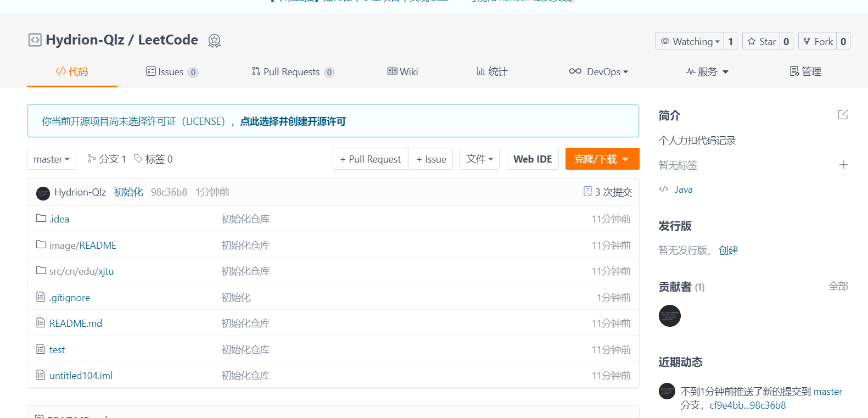Open the latest commit message 初始化
Screen dimensions: 868x418
pyautogui.click(x=128, y=192)
